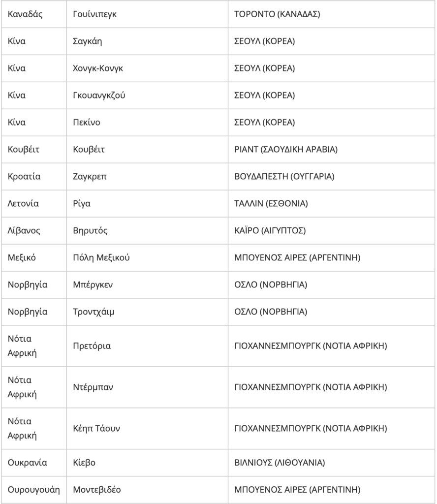Click ΡΙΑΝΤ (ΣΑΟΥΔΙΚΗ ΑΡΑΒΙΑ) text

(x=286, y=150)
